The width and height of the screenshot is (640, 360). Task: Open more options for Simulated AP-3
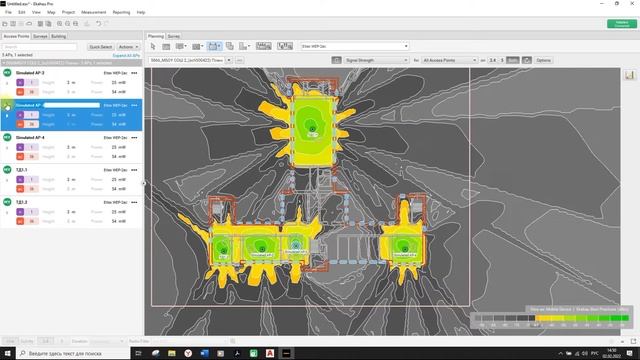click(x=134, y=73)
